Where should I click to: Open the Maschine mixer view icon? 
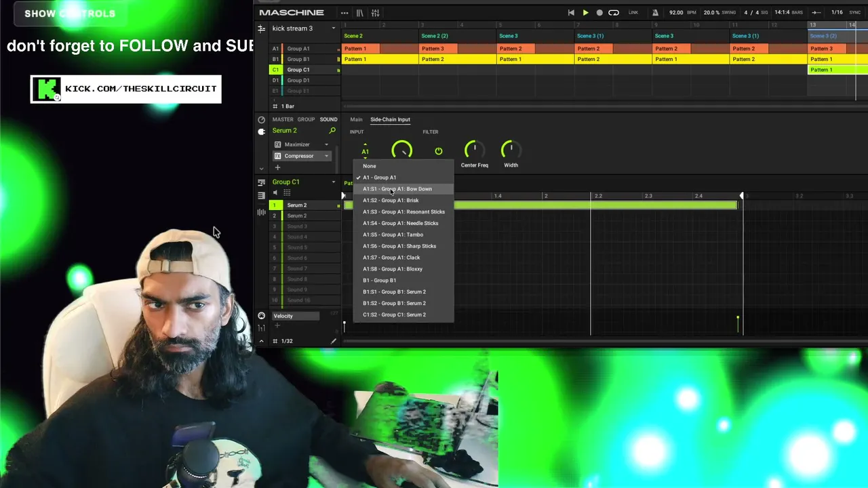coord(375,13)
